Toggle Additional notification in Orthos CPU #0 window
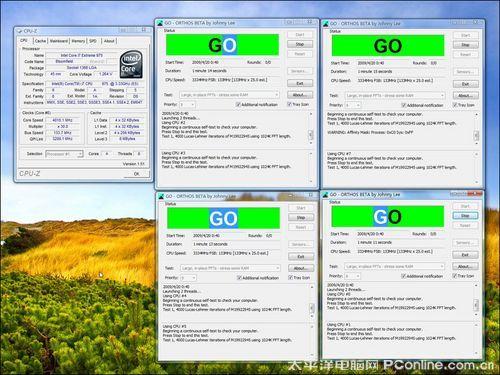The width and height of the screenshot is (500, 375). click(422, 276)
